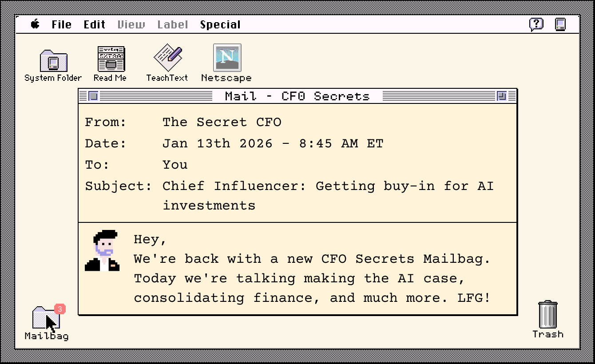The height and width of the screenshot is (364, 595).
Task: Select the System Folder icon
Action: (x=53, y=61)
